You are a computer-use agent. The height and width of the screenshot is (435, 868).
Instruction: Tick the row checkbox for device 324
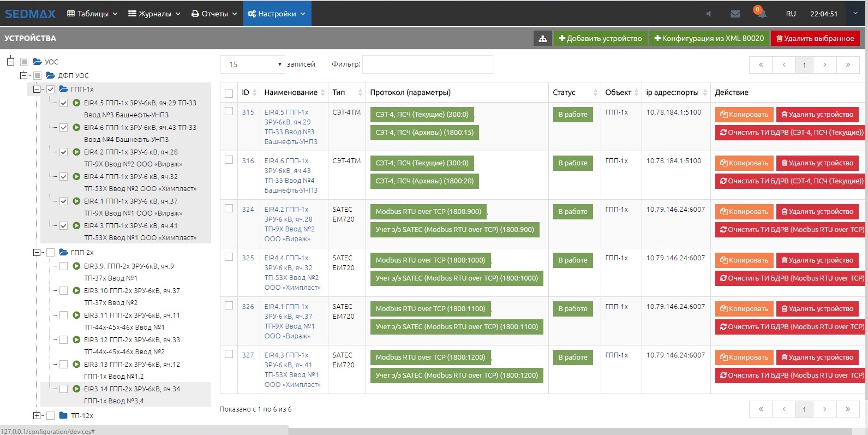click(x=229, y=208)
